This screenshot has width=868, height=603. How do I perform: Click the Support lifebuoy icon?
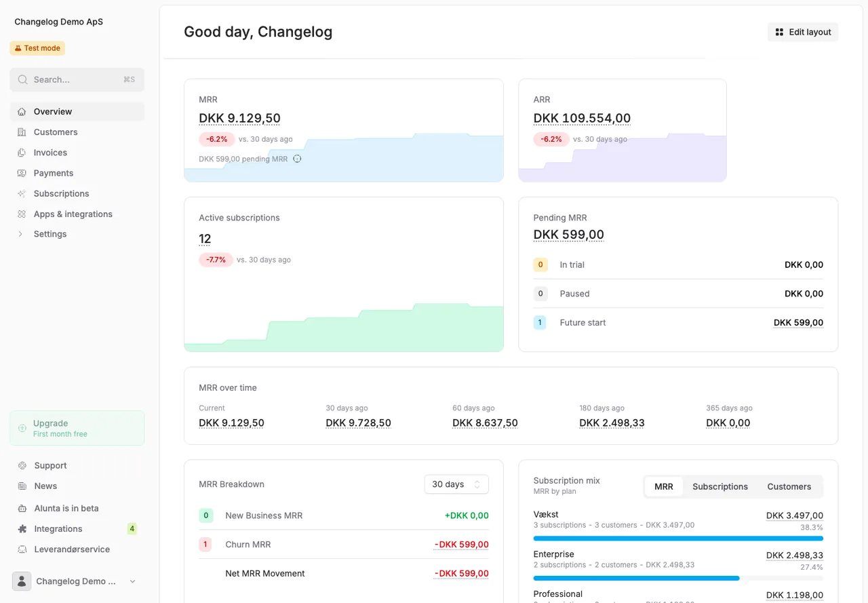(22, 465)
